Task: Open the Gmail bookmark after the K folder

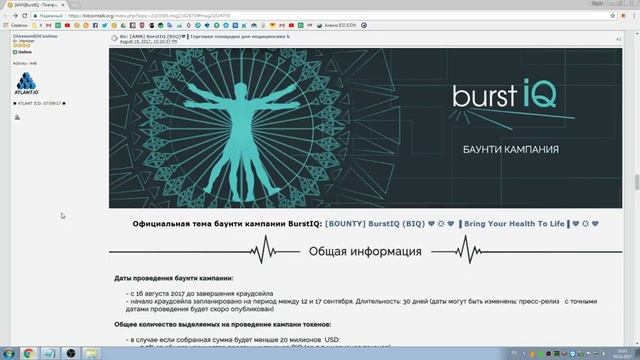Action: coord(49,25)
